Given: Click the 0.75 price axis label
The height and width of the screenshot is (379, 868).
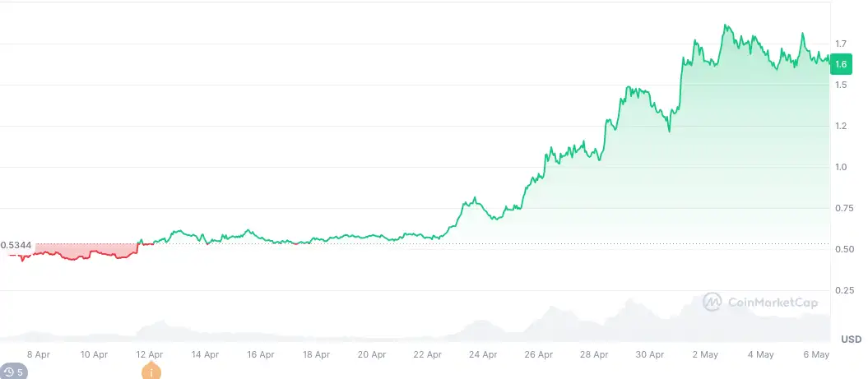Looking at the screenshot, I should pyautogui.click(x=843, y=208).
